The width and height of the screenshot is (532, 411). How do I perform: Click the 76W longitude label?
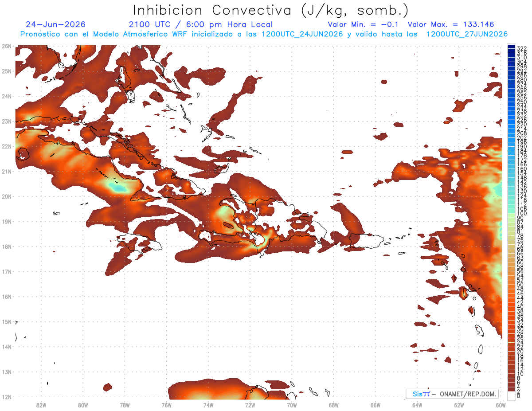tap(166, 405)
